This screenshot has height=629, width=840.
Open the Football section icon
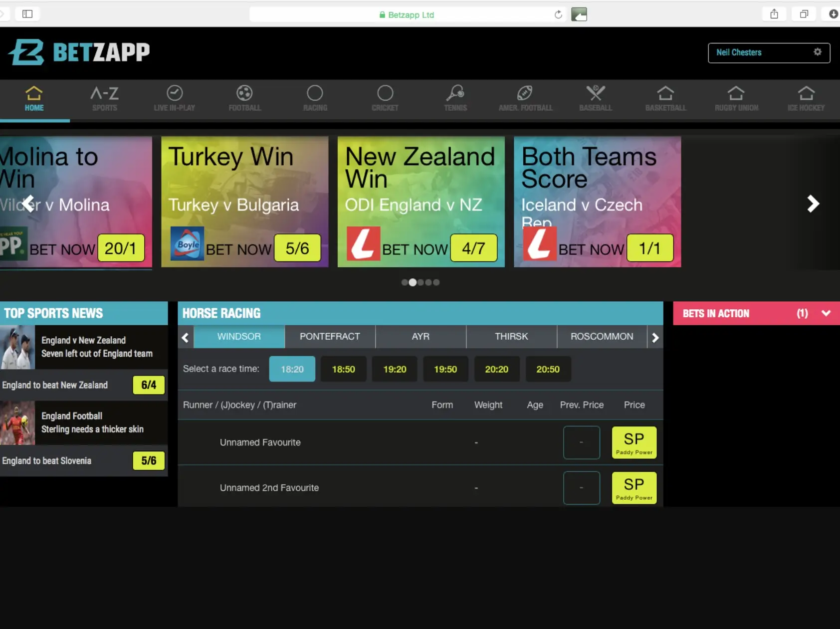pos(244,94)
